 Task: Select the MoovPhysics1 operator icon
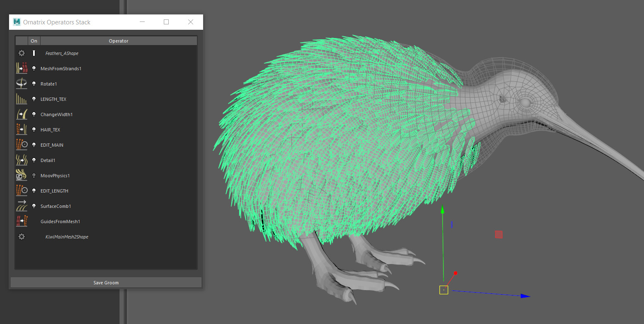pos(22,175)
